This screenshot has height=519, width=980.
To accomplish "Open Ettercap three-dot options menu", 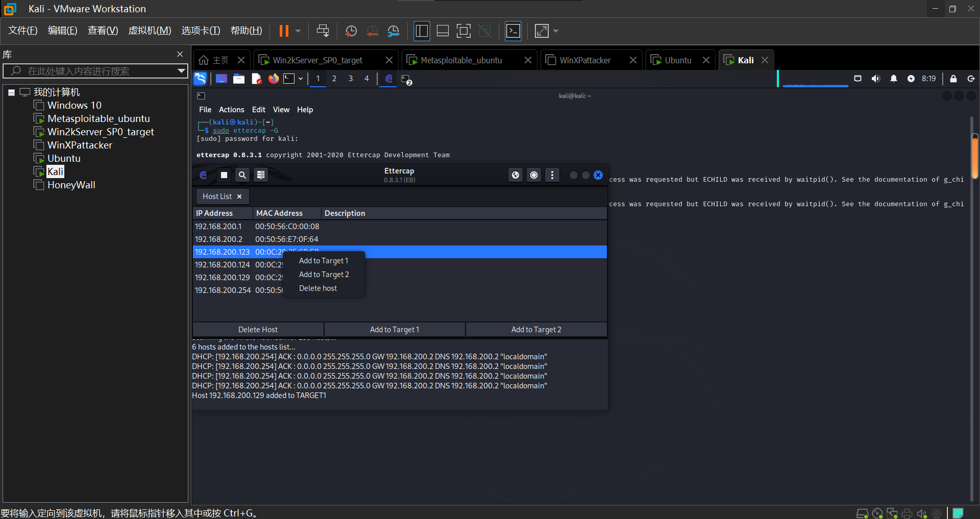I will click(x=552, y=175).
